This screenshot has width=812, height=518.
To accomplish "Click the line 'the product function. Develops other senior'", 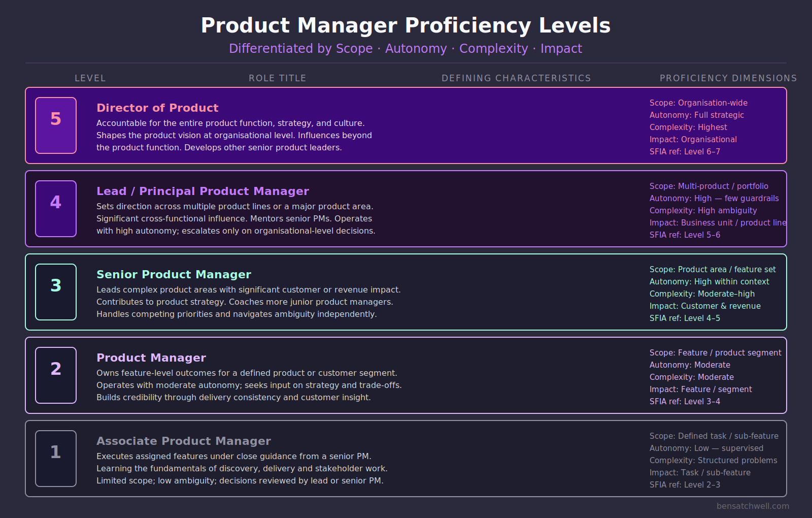I will tap(219, 148).
